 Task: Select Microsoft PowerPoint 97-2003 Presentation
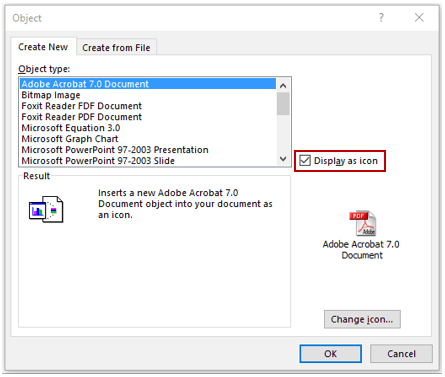point(148,150)
